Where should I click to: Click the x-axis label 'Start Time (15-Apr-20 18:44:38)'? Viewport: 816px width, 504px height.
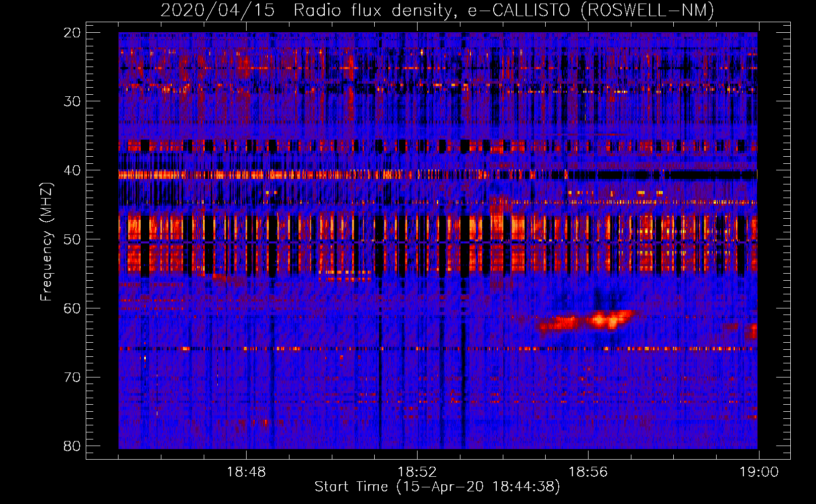coord(437,487)
